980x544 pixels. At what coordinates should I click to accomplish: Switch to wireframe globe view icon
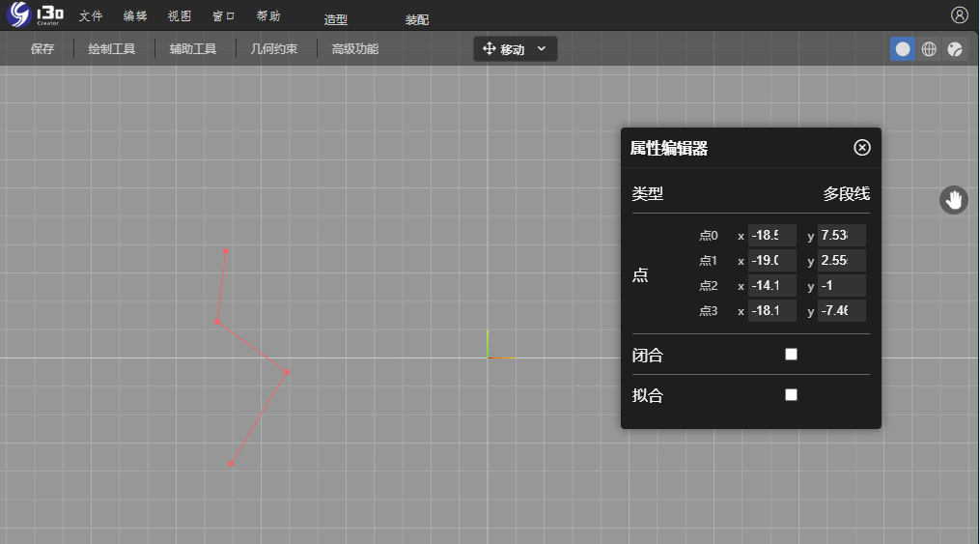click(x=929, y=49)
